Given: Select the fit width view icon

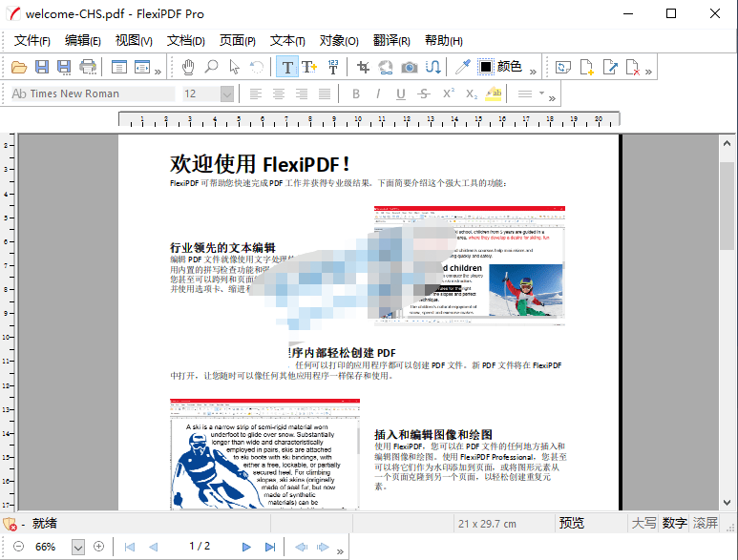Looking at the screenshot, I should pos(141,67).
